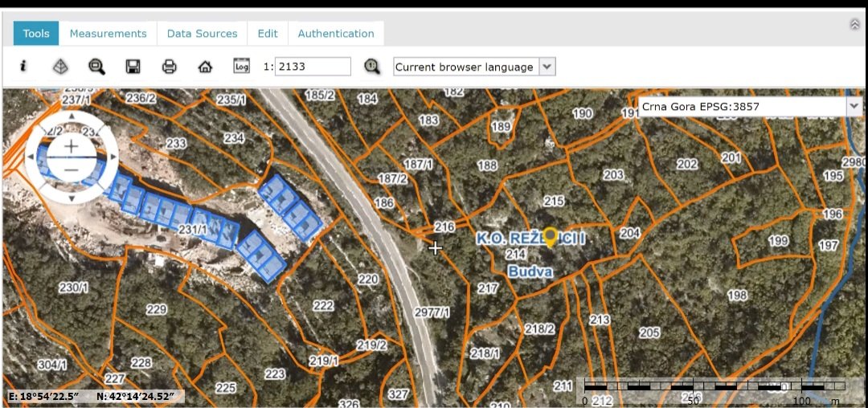Screen dimensions: 868x408
Task: Select the zoom-to-rectangle magnifier tool
Action: (x=96, y=67)
